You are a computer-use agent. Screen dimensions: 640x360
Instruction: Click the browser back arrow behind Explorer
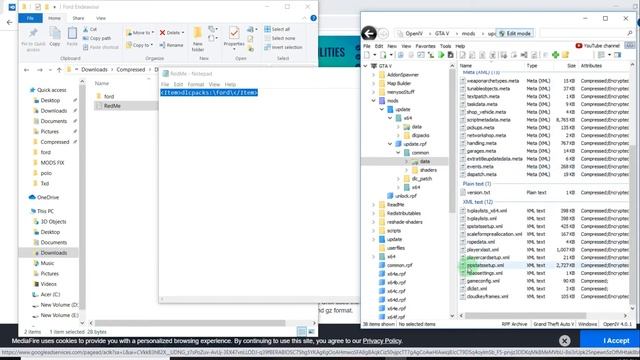click(9, 22)
